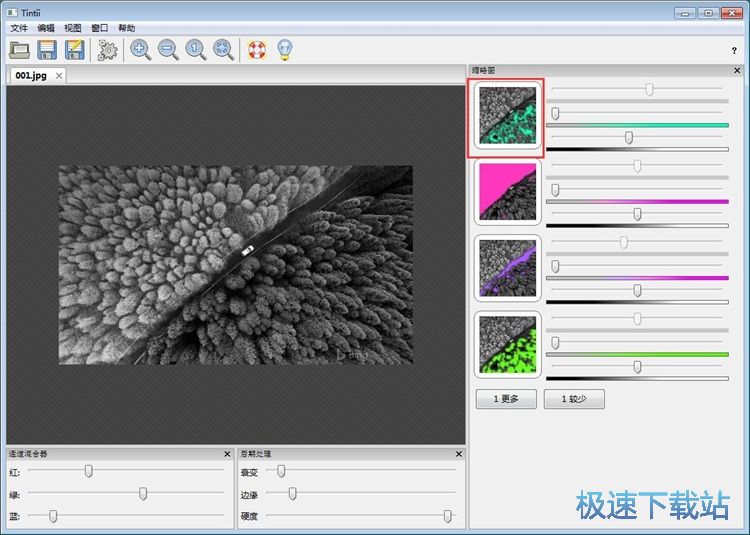Click the Open file folder icon
Viewport: 750px width, 535px height.
[x=20, y=50]
